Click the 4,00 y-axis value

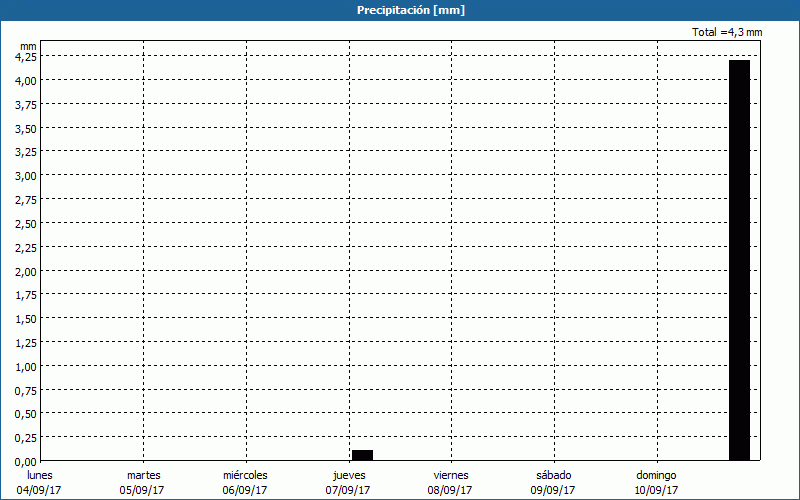pyautogui.click(x=26, y=81)
